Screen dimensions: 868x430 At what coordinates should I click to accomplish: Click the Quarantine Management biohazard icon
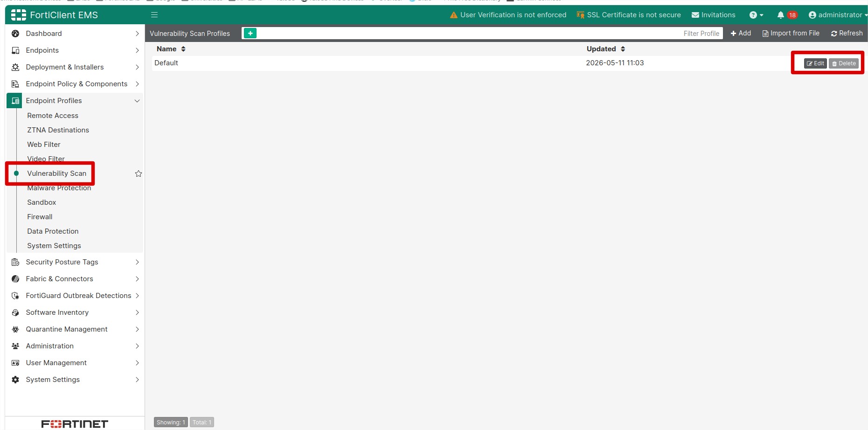point(15,329)
